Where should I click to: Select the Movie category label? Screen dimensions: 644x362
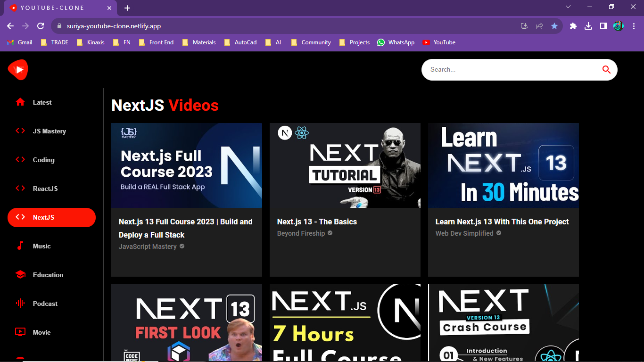[41, 332]
